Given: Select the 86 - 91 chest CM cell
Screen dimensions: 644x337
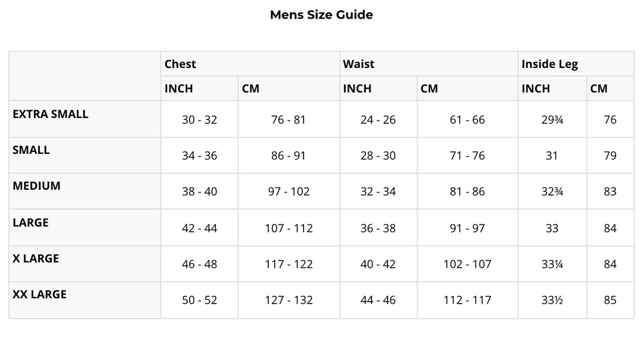Looking at the screenshot, I should [288, 156].
